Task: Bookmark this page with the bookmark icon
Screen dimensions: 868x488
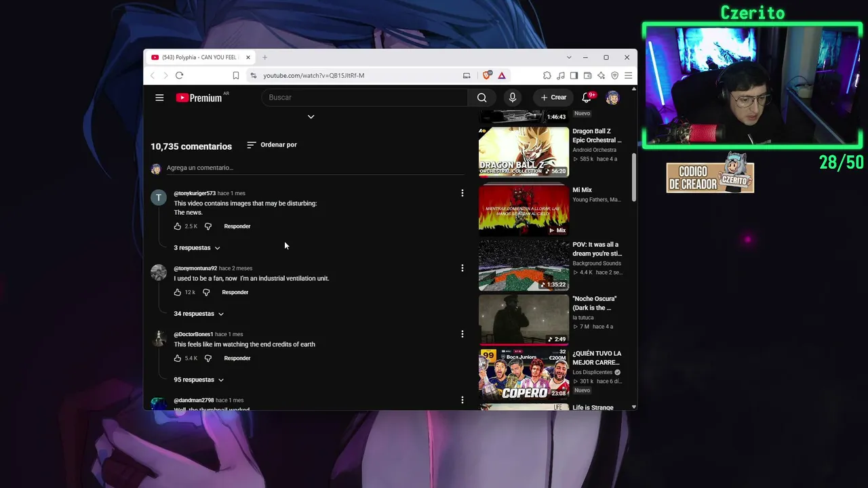Action: pyautogui.click(x=236, y=75)
